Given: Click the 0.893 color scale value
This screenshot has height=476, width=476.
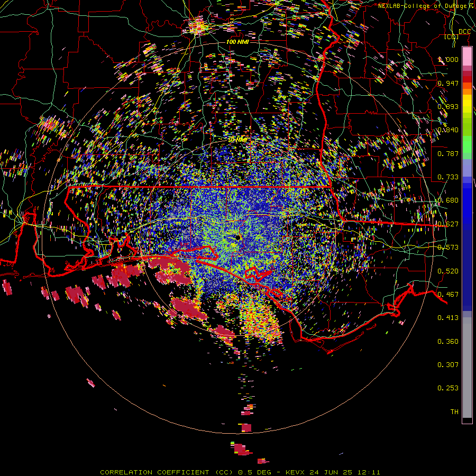Looking at the screenshot, I should pyautogui.click(x=448, y=106).
